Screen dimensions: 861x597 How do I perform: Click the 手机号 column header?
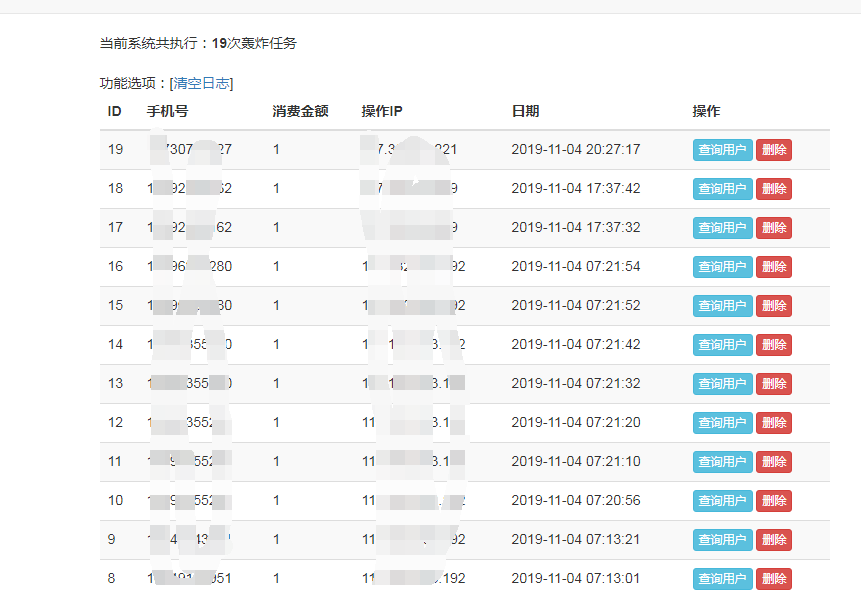(167, 111)
